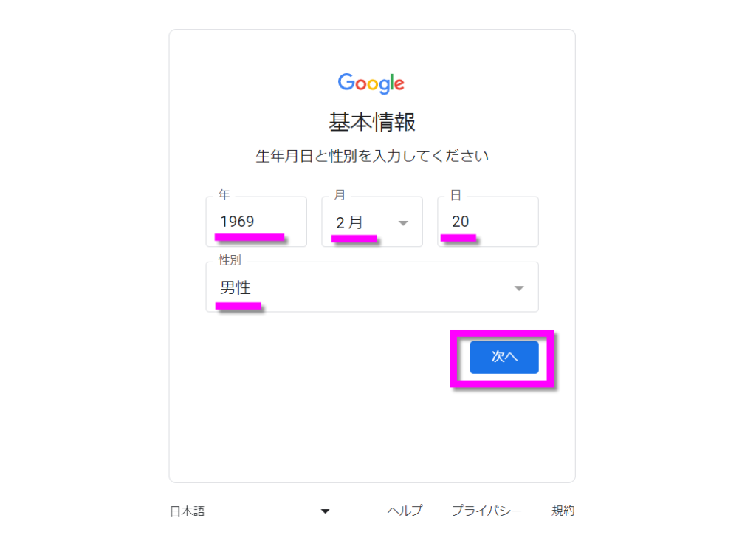Image resolution: width=756 pixels, height=549 pixels.
Task: Focus the year field showing 1969
Action: [x=256, y=222]
